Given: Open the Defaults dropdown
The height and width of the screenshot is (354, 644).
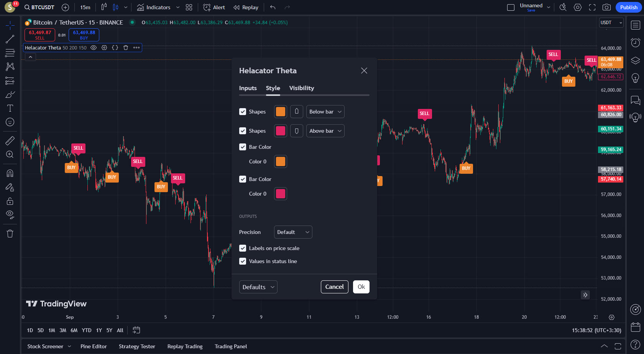Looking at the screenshot, I should (258, 287).
